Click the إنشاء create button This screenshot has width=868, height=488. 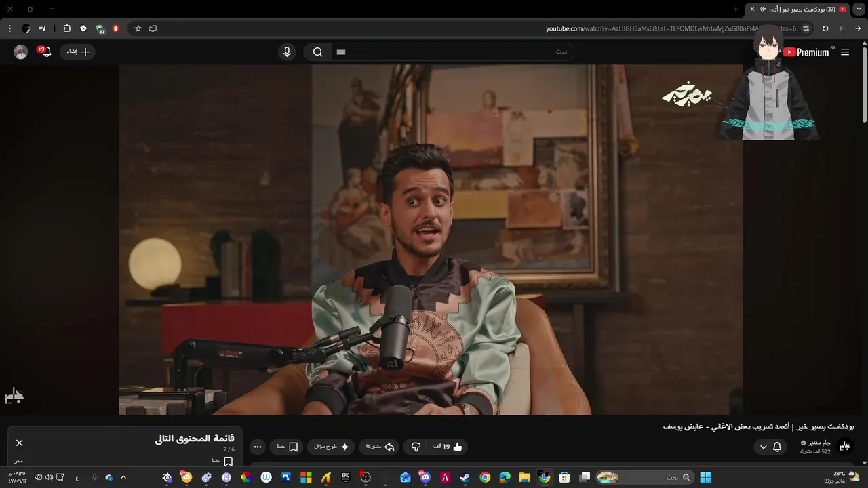point(78,52)
